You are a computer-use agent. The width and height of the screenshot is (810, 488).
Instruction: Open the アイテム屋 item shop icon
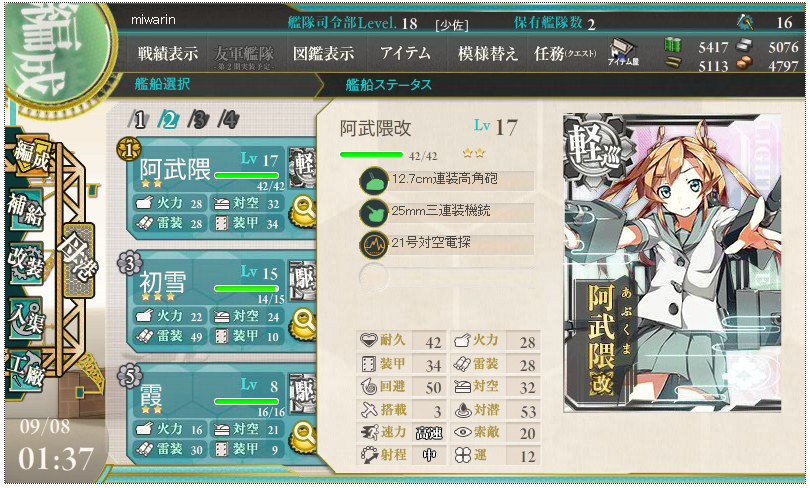click(x=624, y=52)
